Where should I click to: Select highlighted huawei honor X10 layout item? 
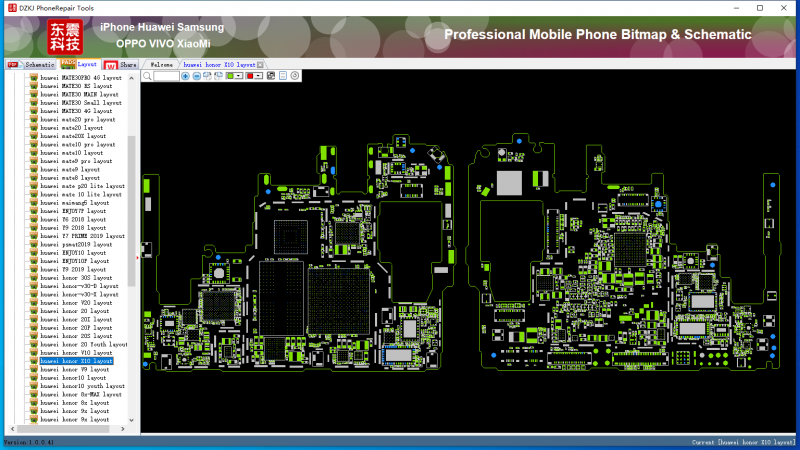tap(76, 361)
